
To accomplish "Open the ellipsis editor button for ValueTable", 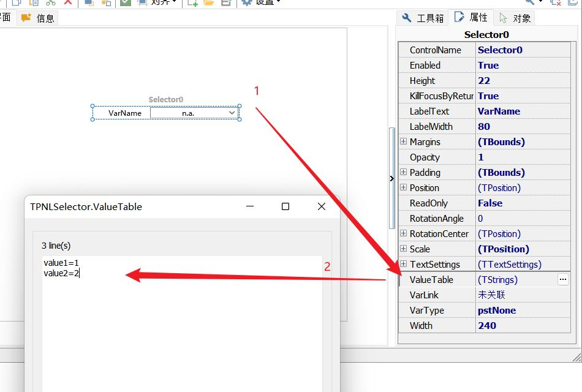I will [x=563, y=279].
